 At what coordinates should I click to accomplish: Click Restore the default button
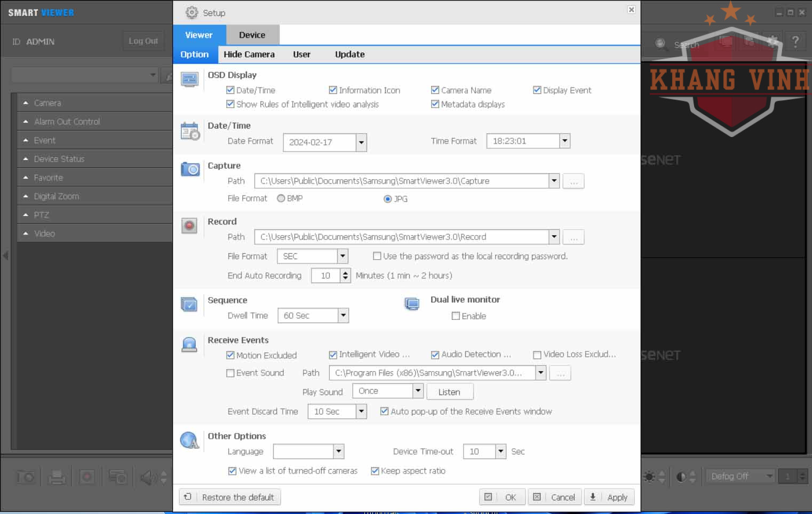[230, 497]
